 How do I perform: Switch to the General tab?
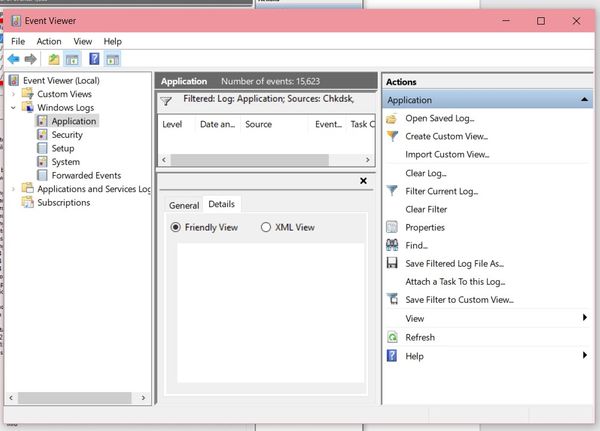(184, 205)
